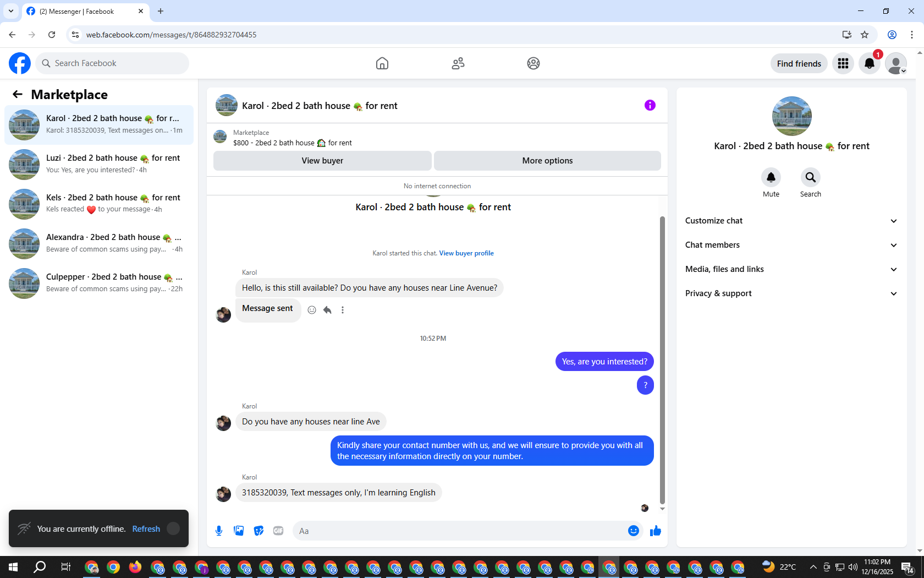Expand Media, files and links section

point(791,269)
